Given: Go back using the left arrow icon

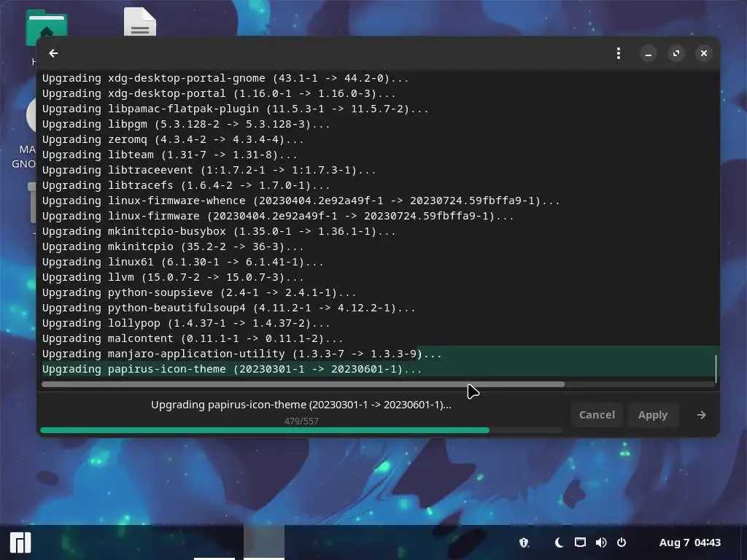Looking at the screenshot, I should (x=53, y=53).
